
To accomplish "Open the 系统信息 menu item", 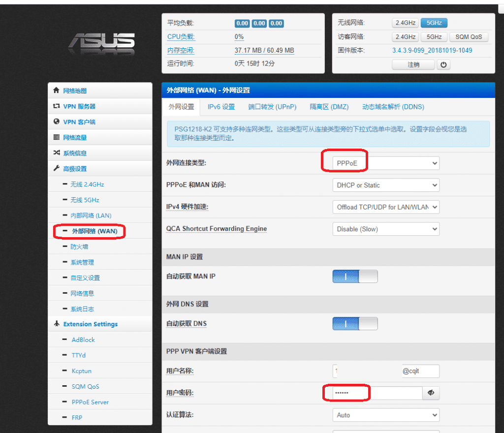I will click(x=100, y=153).
